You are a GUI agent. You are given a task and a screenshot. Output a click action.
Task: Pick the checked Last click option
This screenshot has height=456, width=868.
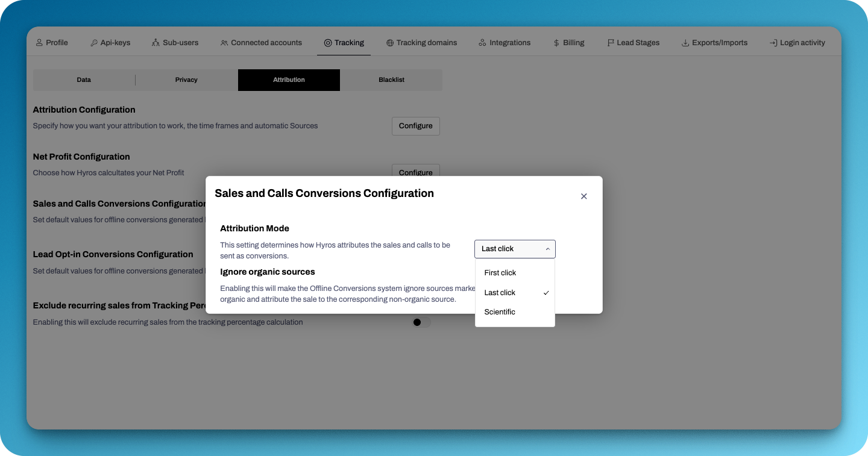tap(500, 293)
